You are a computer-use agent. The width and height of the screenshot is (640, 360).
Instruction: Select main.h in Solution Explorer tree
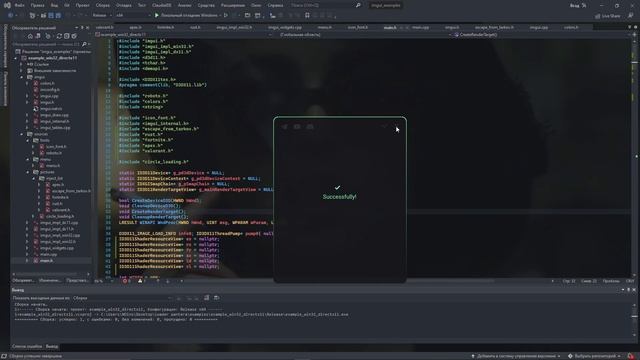pyautogui.click(x=46, y=260)
